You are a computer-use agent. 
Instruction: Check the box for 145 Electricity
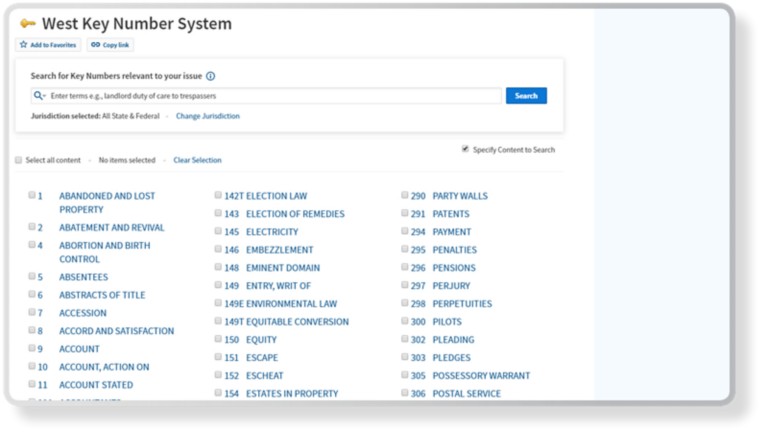(x=218, y=231)
